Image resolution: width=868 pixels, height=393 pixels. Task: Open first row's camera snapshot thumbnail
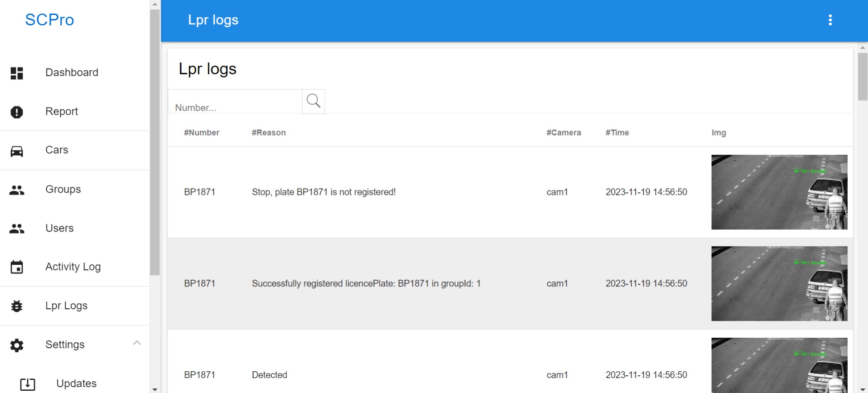[x=779, y=192]
